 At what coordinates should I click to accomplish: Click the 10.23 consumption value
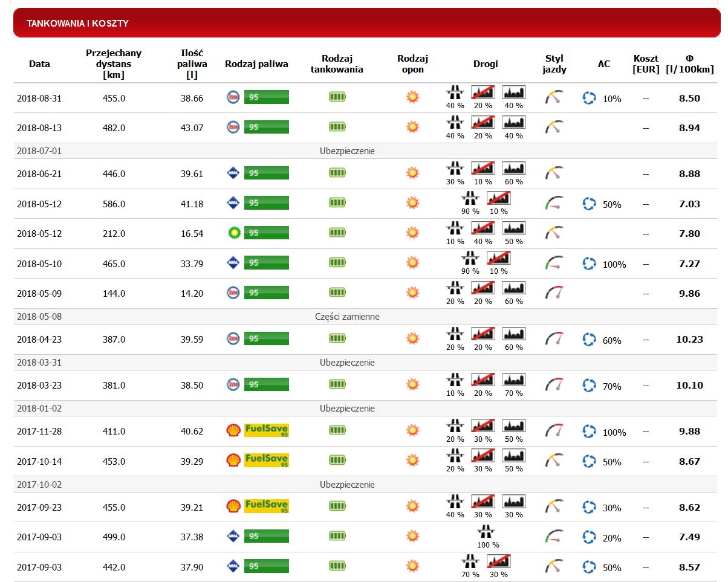pos(689,339)
